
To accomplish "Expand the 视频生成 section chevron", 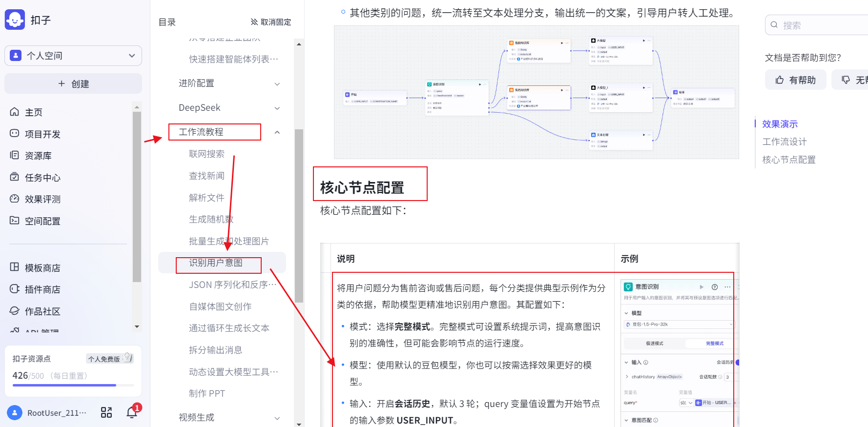I will [277, 418].
